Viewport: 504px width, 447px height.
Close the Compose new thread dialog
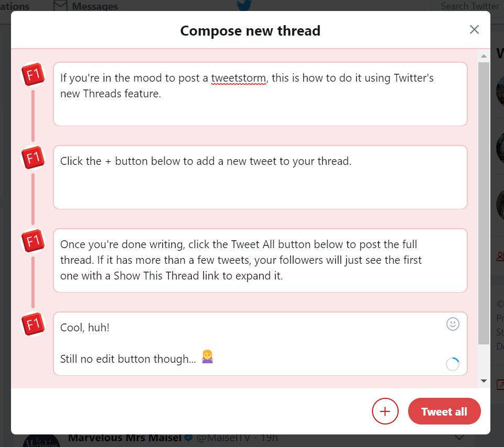point(474,29)
